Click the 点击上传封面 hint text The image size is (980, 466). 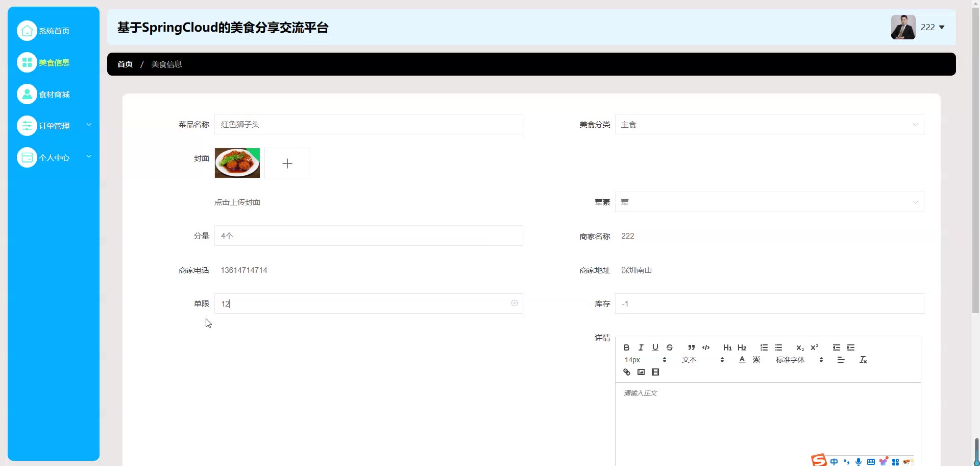237,202
